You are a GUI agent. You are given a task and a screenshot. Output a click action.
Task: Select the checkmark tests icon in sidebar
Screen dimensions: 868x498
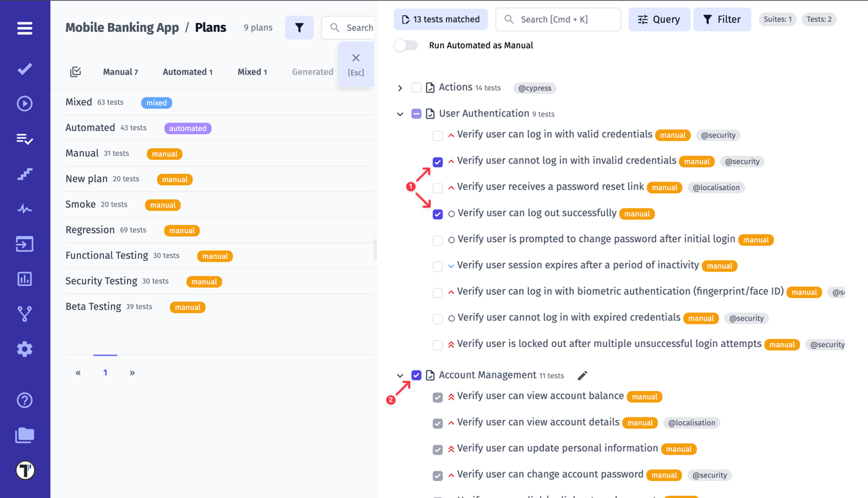pyautogui.click(x=24, y=68)
